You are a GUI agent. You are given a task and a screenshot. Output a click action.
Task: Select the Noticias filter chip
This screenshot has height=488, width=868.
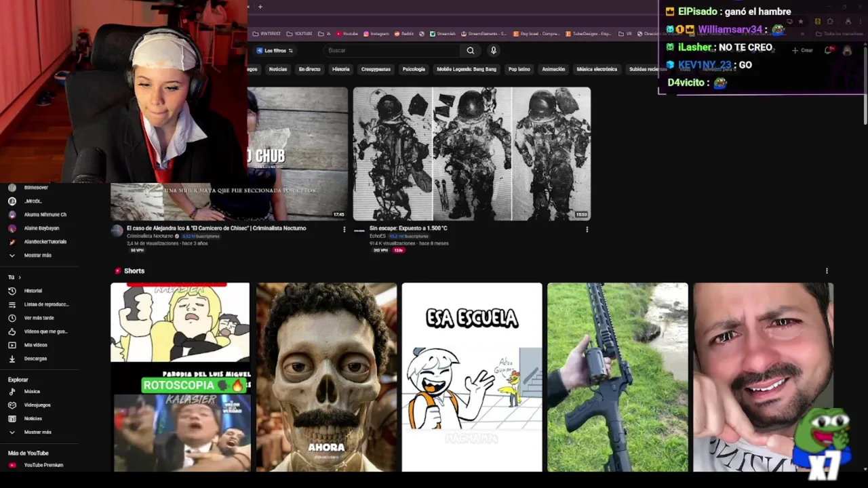(x=278, y=69)
